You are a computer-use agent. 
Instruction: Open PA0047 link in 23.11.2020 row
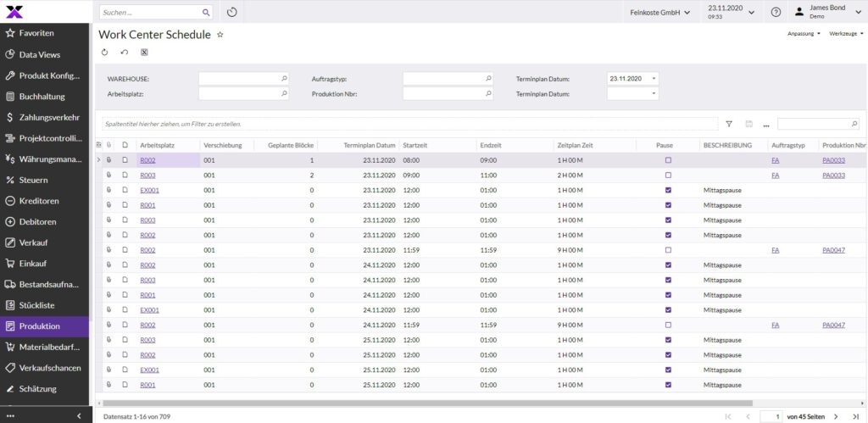(x=834, y=250)
